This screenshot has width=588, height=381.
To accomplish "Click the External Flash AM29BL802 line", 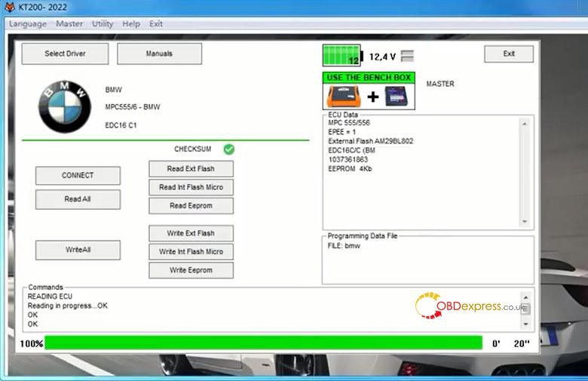I will tap(370, 141).
